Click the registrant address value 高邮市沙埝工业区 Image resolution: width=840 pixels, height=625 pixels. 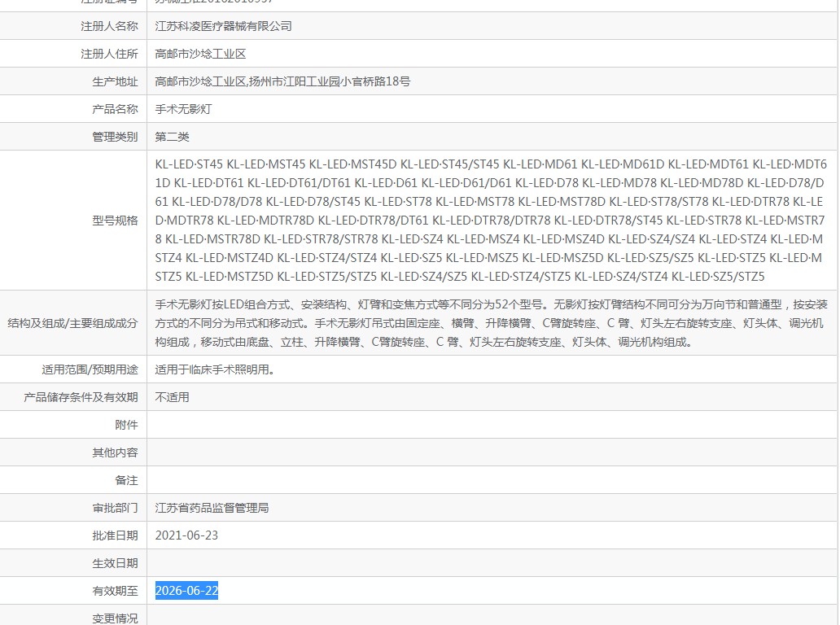[200, 54]
